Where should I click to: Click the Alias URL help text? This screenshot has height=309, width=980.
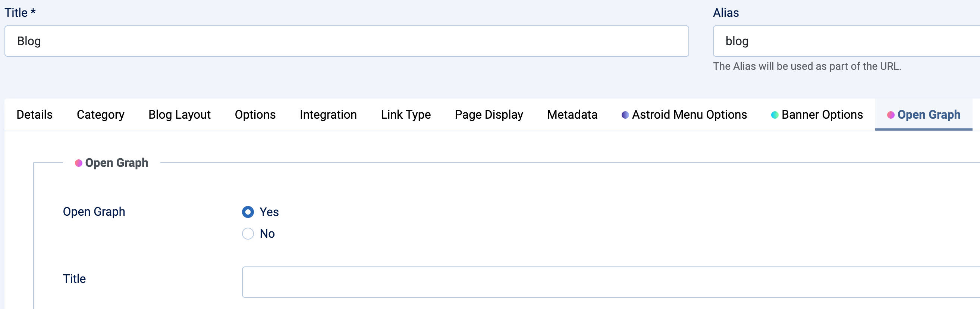click(x=807, y=66)
